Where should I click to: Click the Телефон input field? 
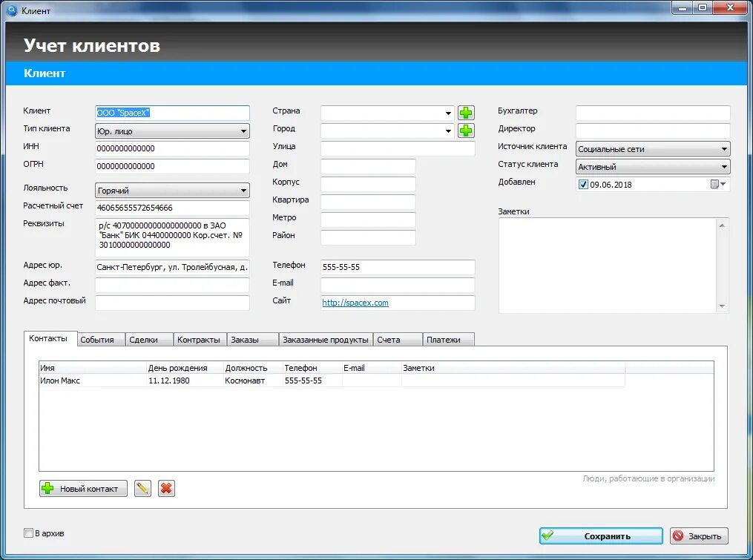[x=398, y=267]
